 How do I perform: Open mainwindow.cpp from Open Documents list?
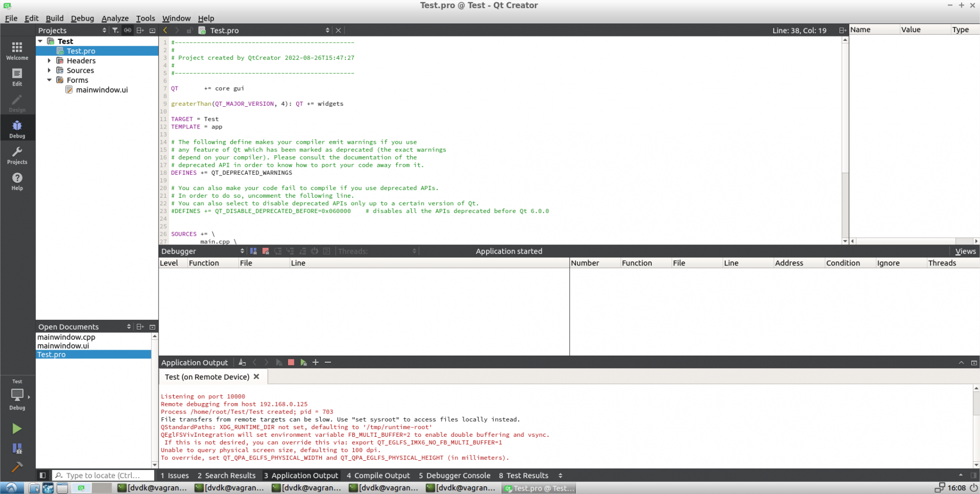pyautogui.click(x=66, y=337)
